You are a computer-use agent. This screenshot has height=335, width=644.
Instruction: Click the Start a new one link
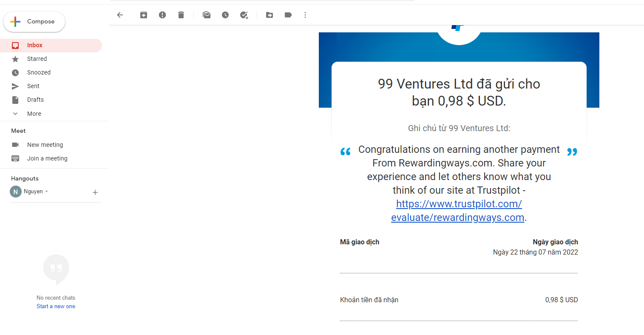coord(56,306)
